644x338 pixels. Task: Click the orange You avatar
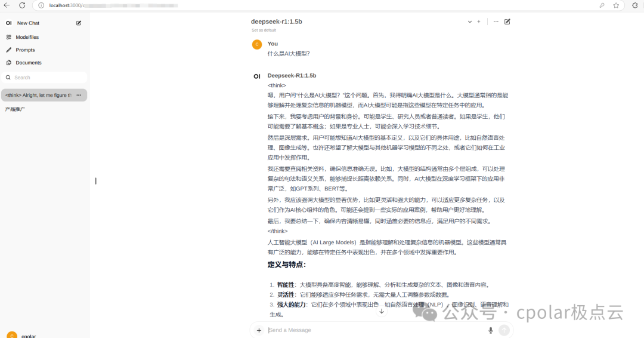pos(257,44)
